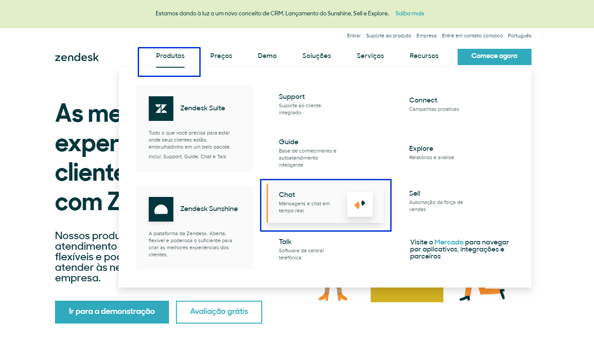Click the Zendesk Suite title
594x364 pixels.
click(202, 108)
